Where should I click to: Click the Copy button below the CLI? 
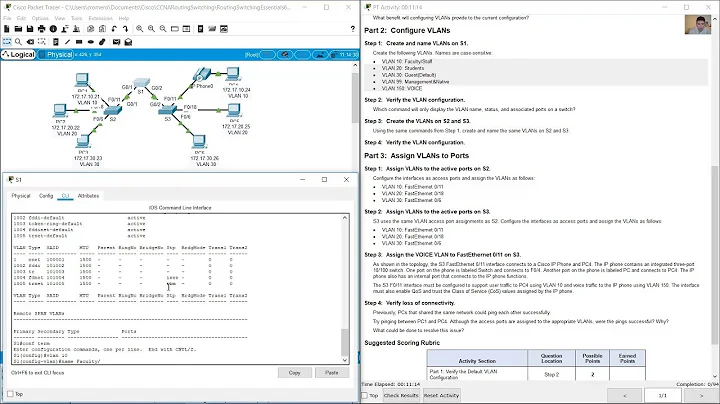coord(295,373)
